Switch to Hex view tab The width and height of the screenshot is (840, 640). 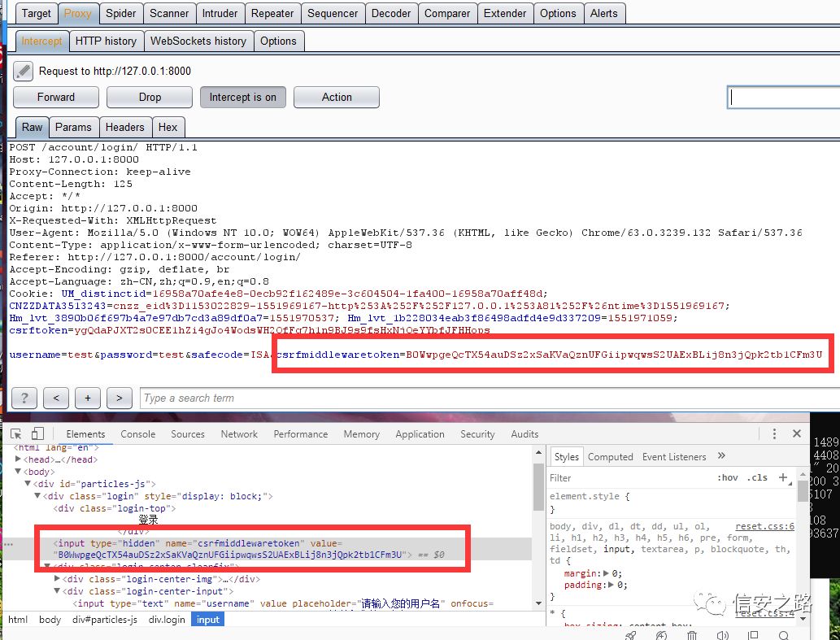168,128
